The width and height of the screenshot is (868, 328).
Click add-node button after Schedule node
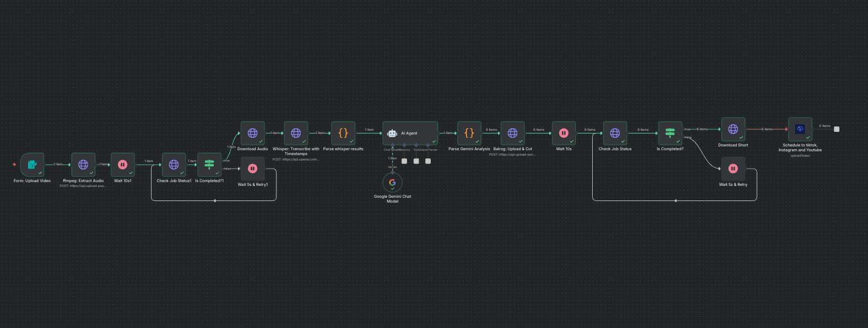coord(837,129)
